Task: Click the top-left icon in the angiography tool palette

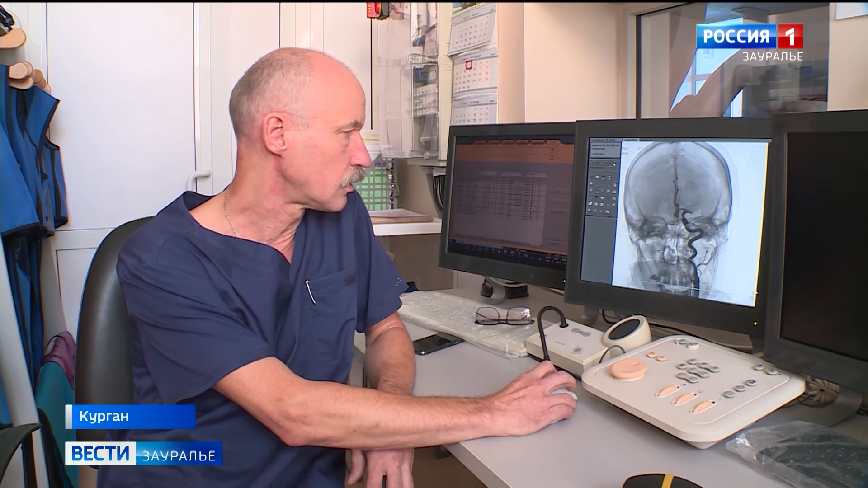Action: coord(592,178)
